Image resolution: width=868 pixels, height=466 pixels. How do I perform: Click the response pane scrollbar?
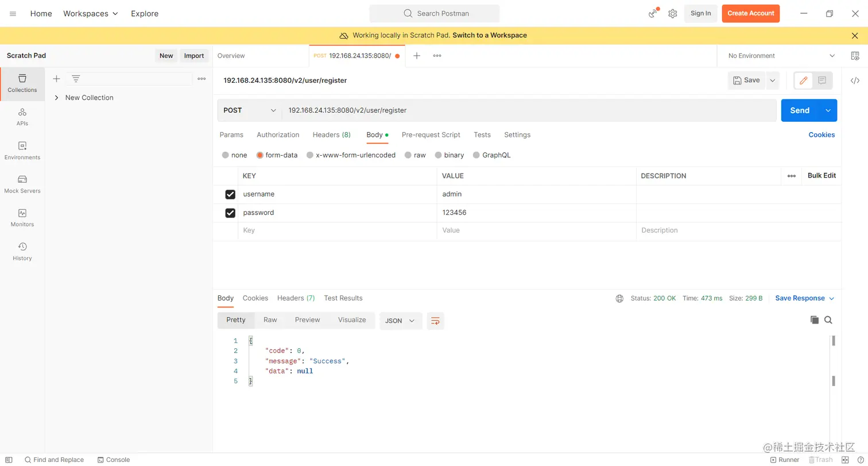833,360
